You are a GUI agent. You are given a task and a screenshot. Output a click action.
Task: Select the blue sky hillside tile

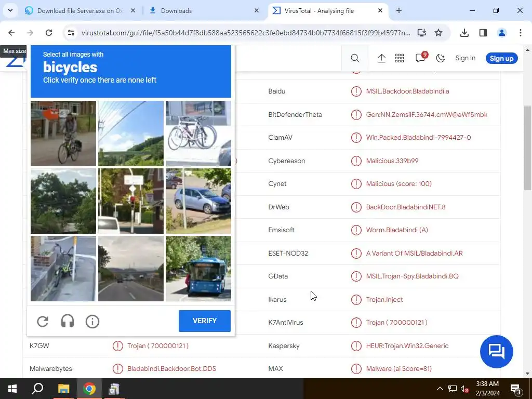coord(131,134)
